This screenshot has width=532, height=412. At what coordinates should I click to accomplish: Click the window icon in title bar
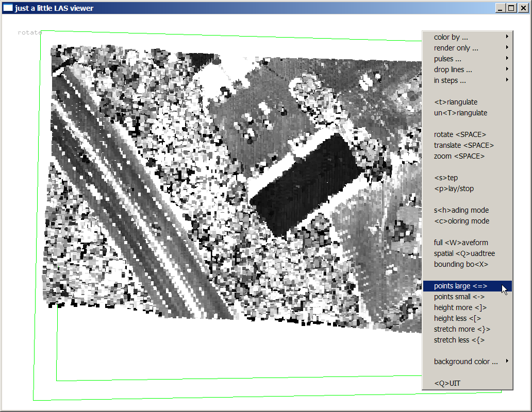tap(8, 8)
